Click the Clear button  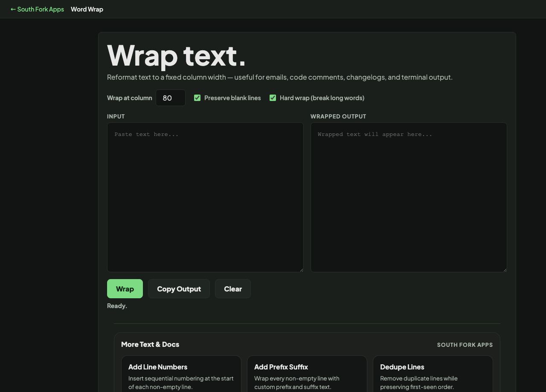tap(233, 289)
